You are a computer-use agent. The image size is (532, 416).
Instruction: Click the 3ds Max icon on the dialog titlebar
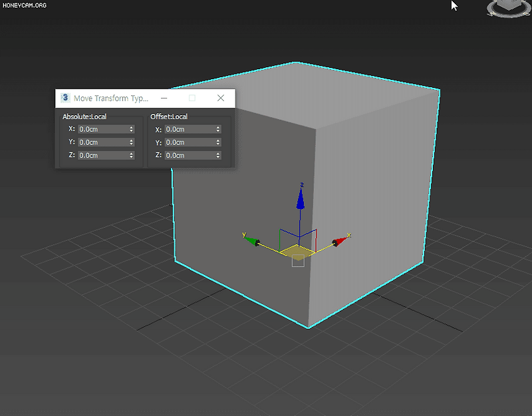coord(65,97)
